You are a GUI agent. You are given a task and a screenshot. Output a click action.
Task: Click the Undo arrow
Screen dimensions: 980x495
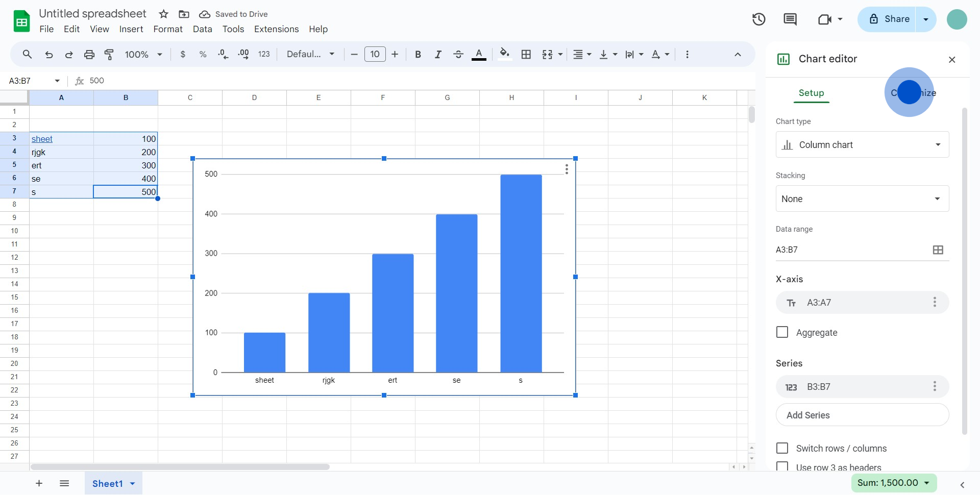click(49, 55)
